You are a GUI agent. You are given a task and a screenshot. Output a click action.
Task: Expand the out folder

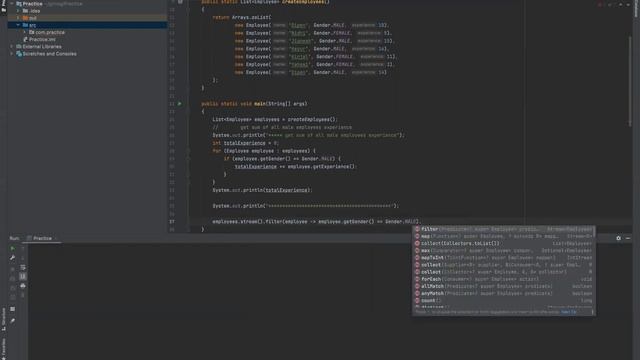[x=18, y=18]
